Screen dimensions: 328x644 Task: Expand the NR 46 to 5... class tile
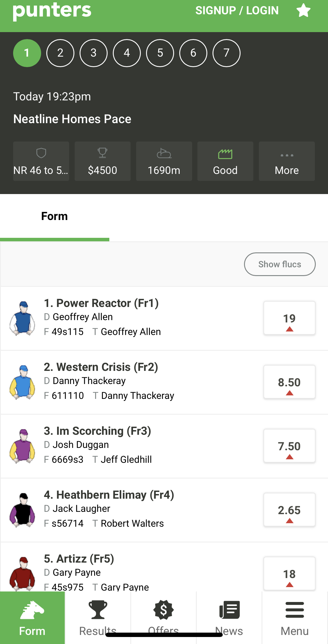(x=41, y=161)
